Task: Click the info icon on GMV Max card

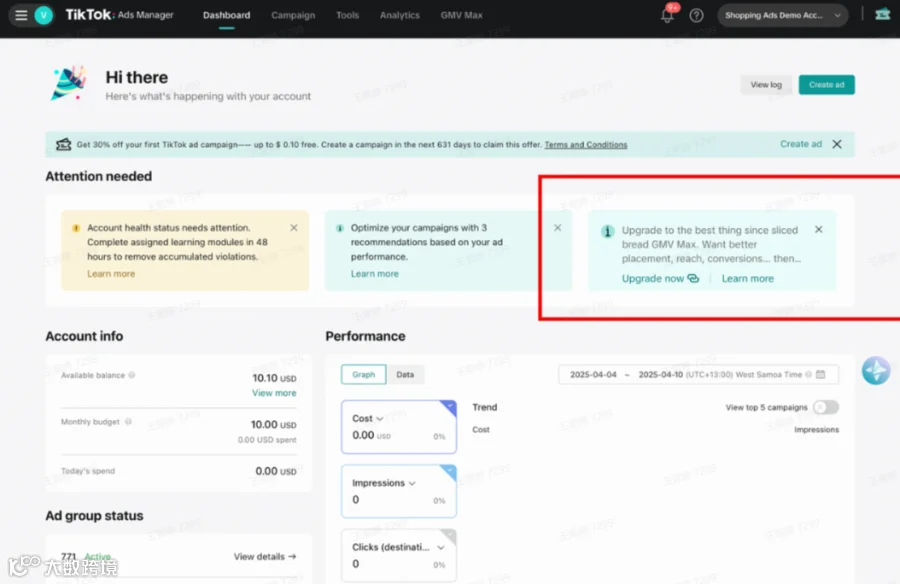Action: pyautogui.click(x=607, y=231)
